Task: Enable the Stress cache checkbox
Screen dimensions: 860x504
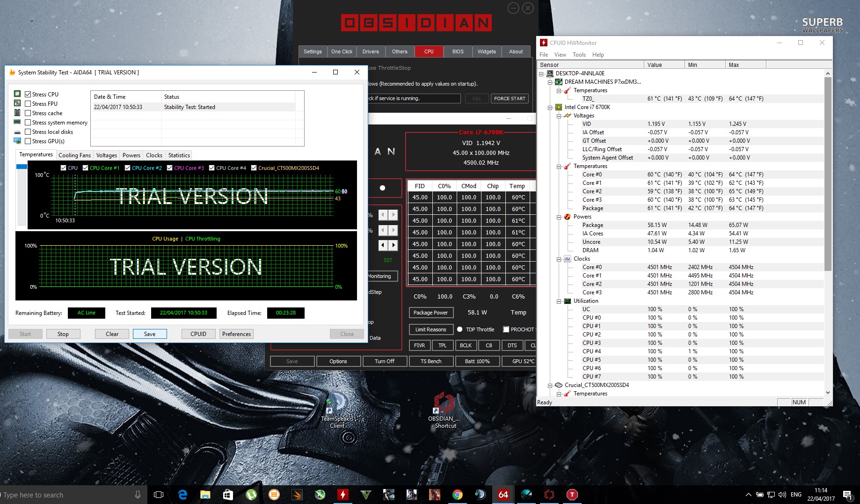Action: pos(28,113)
